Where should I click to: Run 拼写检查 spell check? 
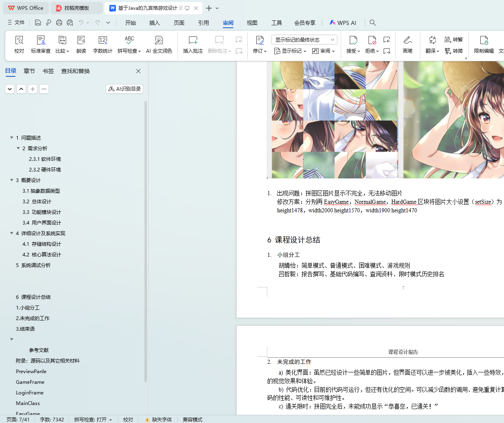pyautogui.click(x=129, y=45)
